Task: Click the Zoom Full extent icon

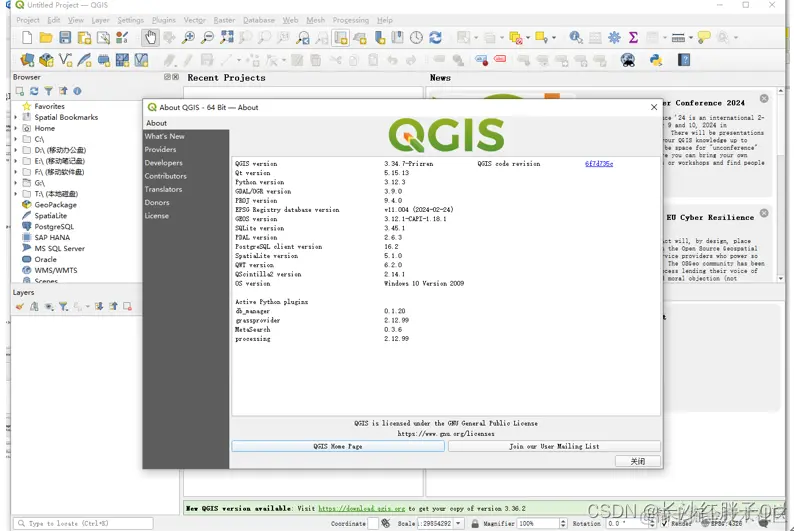Action: pyautogui.click(x=226, y=38)
